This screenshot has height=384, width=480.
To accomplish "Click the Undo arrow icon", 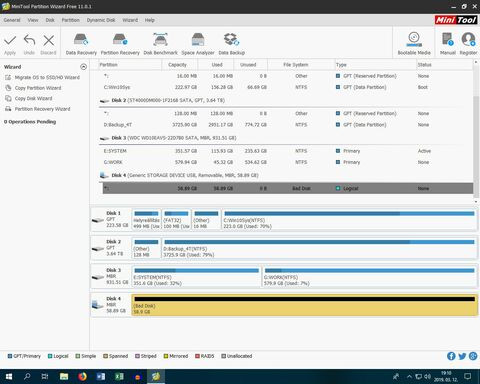I will pos(29,41).
